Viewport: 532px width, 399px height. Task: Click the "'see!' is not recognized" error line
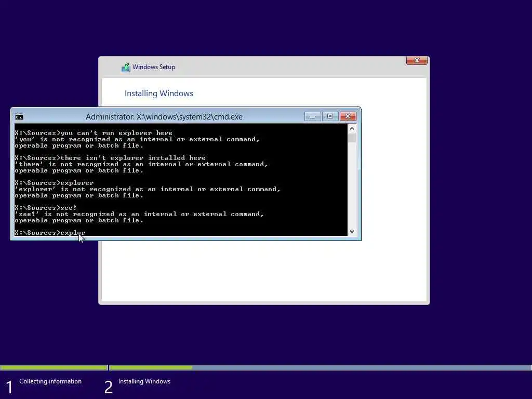[x=139, y=214]
